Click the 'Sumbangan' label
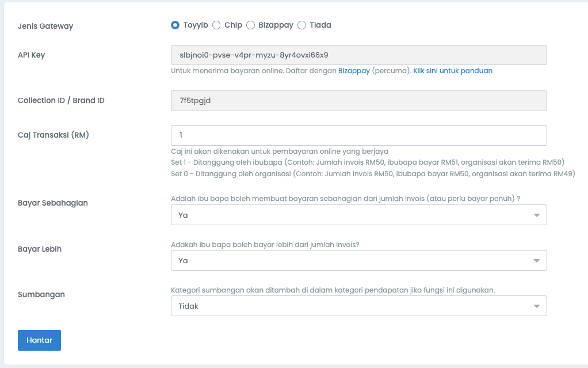Image resolution: width=588 pixels, height=368 pixels. click(41, 294)
